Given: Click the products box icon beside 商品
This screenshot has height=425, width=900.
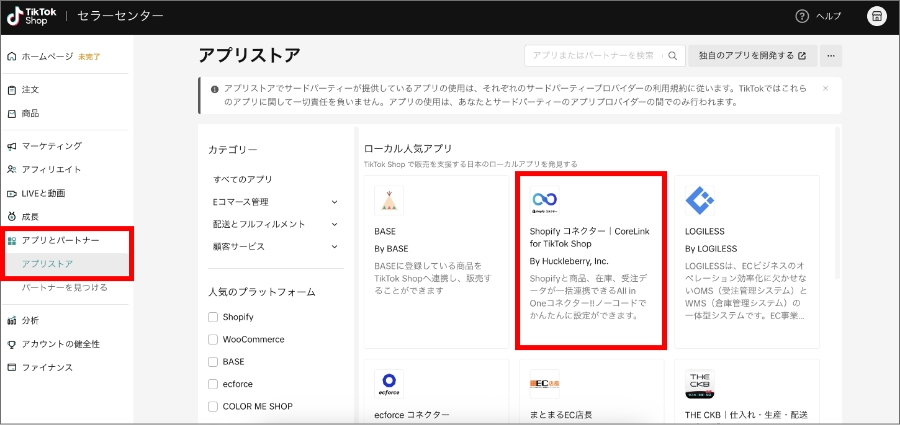Looking at the screenshot, I should (x=11, y=114).
